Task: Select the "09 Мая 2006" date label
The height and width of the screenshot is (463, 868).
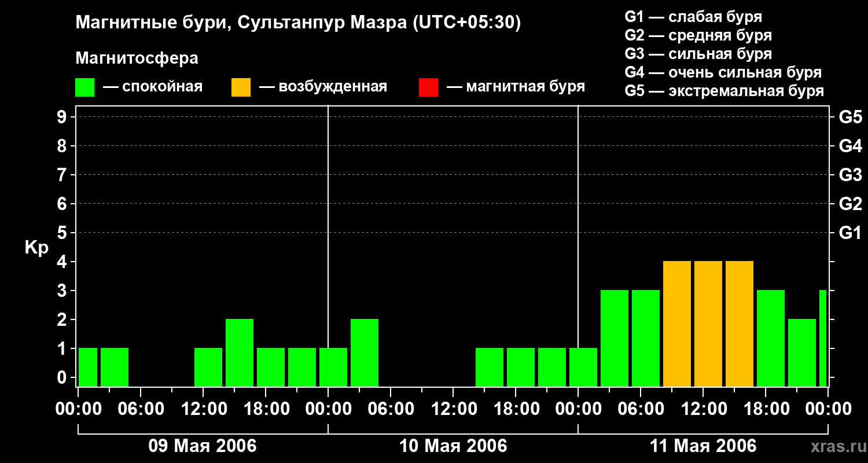Action: (203, 446)
